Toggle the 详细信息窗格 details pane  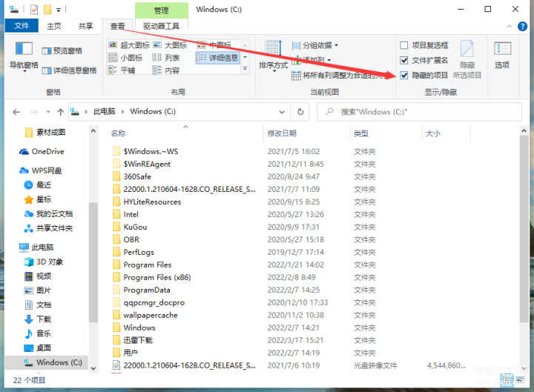point(70,70)
